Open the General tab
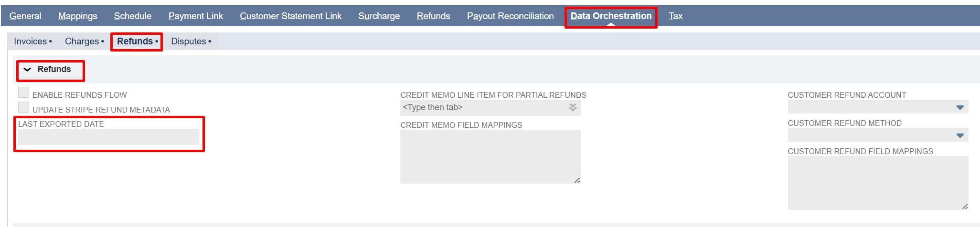 (x=25, y=16)
